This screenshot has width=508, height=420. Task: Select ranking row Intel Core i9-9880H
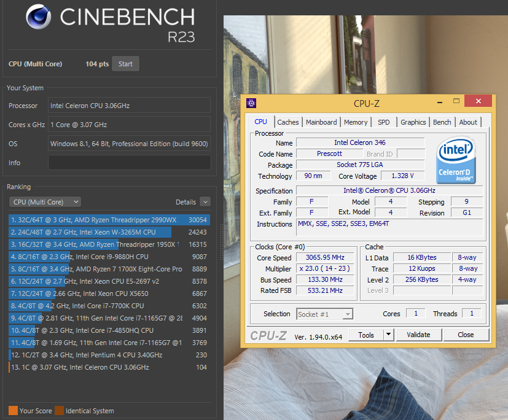(x=109, y=257)
